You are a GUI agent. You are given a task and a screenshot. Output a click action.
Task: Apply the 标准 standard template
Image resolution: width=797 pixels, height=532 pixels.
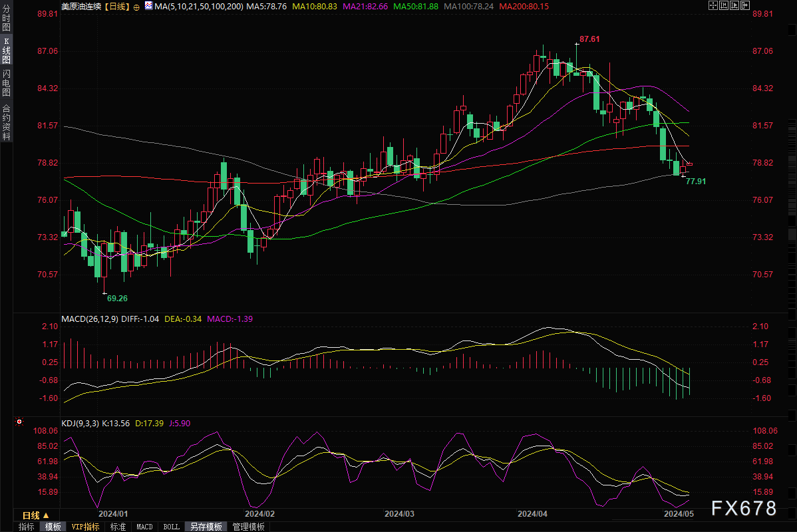(118, 527)
